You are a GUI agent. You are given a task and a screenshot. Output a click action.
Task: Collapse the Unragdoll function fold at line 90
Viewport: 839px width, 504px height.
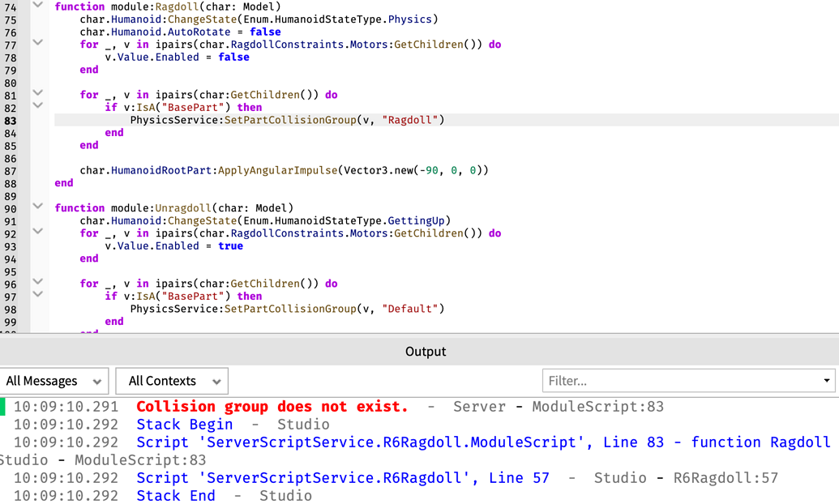tap(37, 206)
